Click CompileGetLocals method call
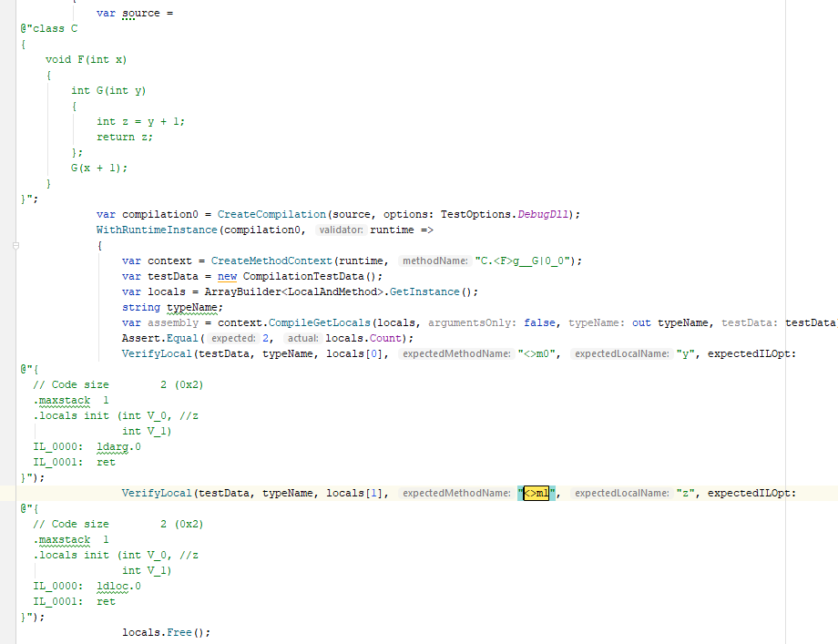This screenshot has height=644, width=838. 319,322
